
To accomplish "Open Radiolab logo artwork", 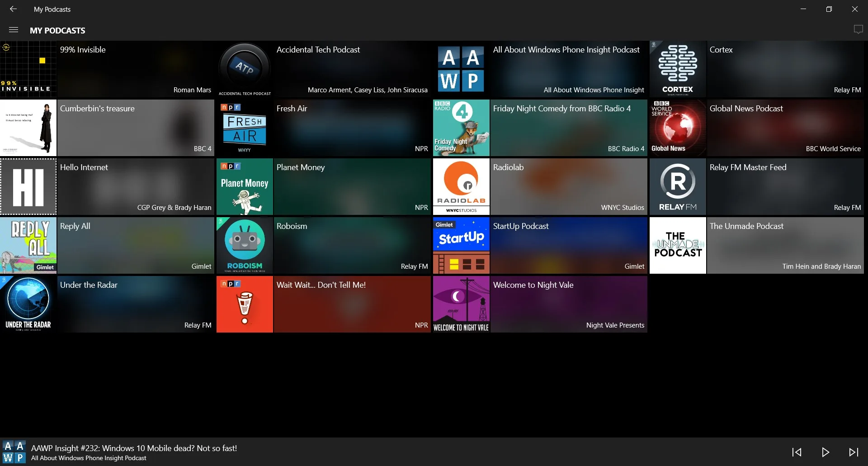I will (461, 187).
